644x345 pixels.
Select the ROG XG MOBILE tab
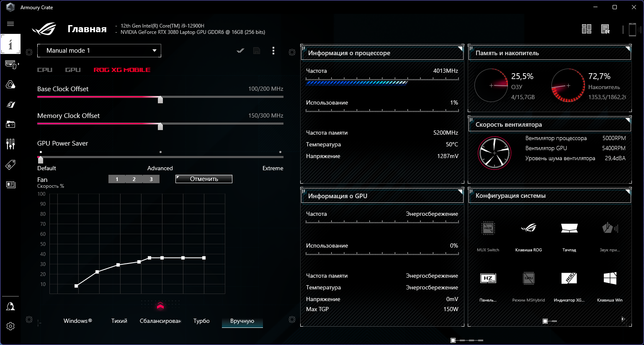tap(122, 70)
